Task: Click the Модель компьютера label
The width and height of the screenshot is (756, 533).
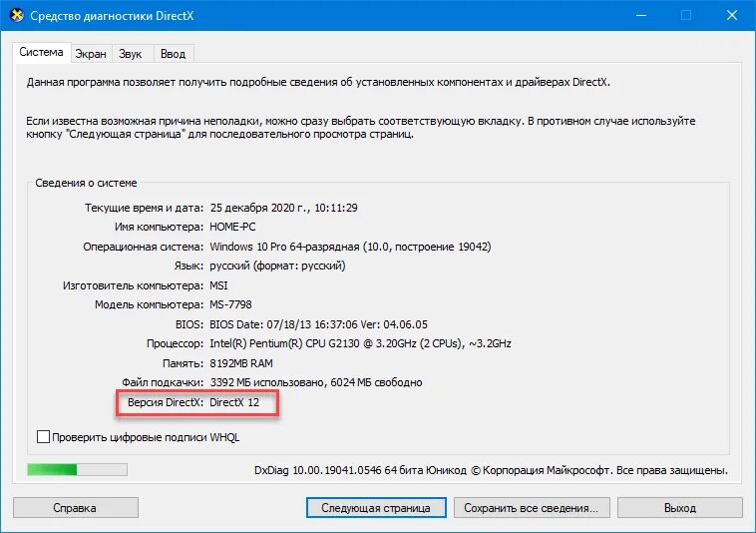Action: click(x=149, y=304)
